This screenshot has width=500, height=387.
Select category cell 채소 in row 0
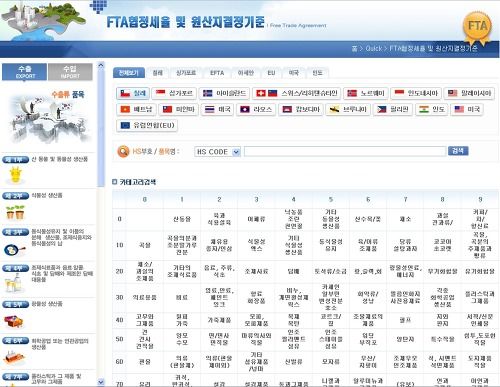click(x=405, y=219)
